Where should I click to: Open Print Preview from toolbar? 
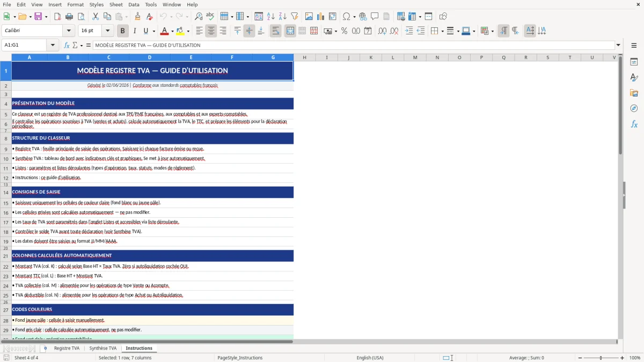click(80, 17)
